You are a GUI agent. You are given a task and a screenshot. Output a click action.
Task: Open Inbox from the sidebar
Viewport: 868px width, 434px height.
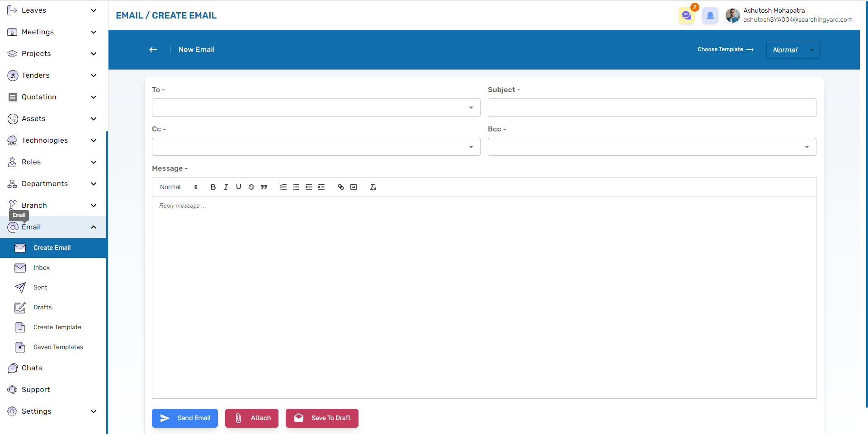coord(42,268)
